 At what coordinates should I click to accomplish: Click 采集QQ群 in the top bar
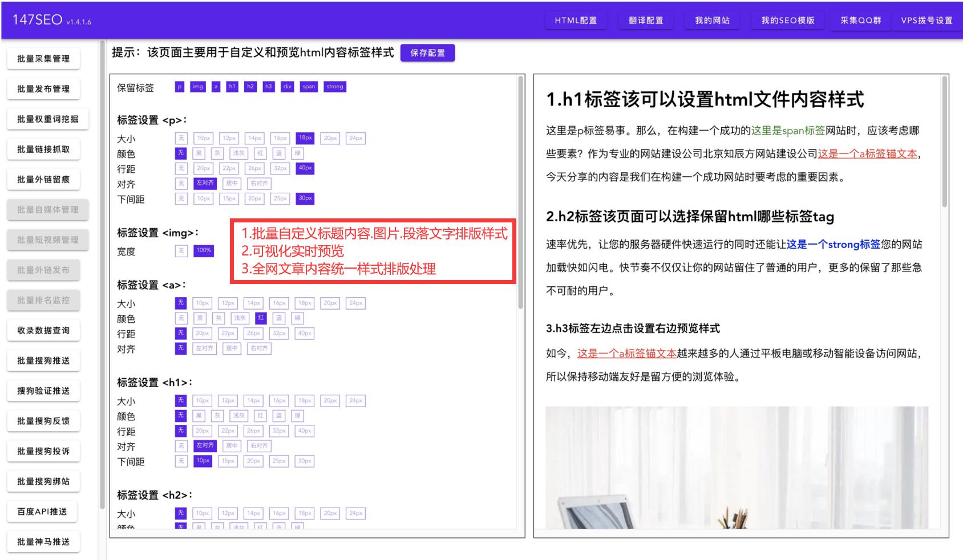[x=860, y=20]
